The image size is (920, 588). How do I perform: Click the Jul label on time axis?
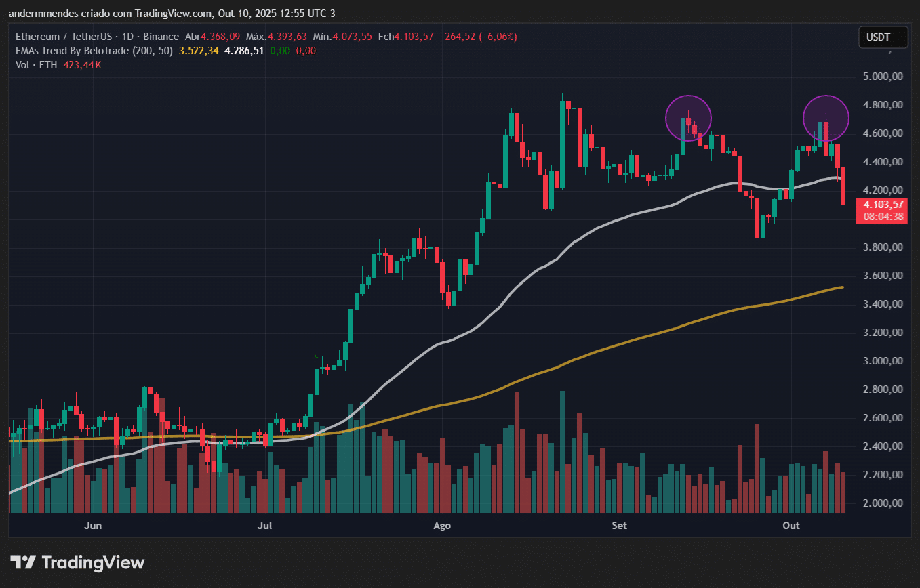click(265, 526)
